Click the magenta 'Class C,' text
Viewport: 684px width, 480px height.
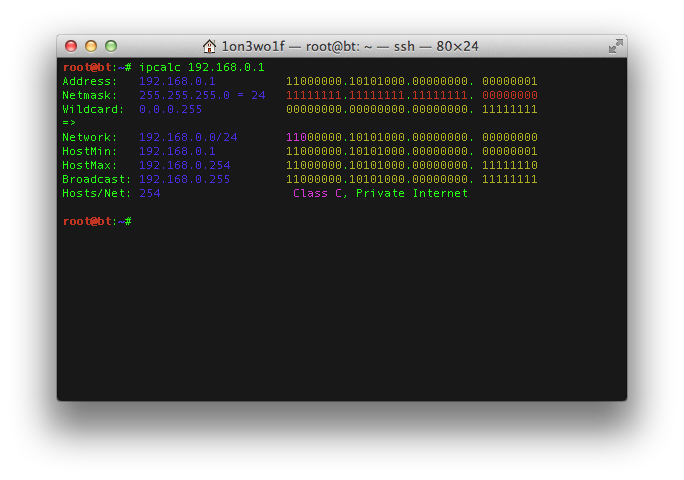click(x=321, y=193)
